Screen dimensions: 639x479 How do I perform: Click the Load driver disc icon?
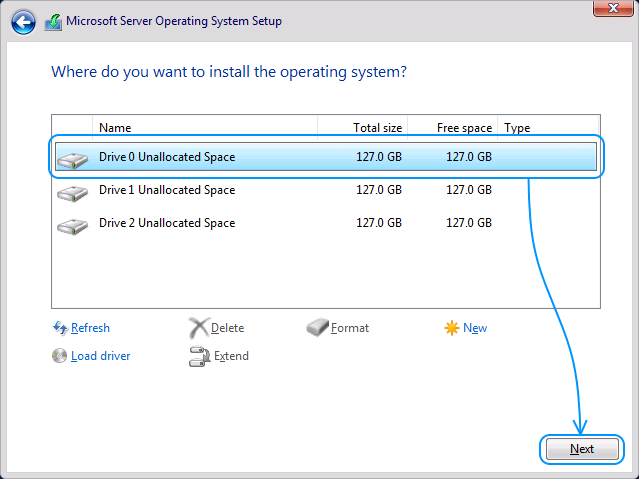(59, 355)
